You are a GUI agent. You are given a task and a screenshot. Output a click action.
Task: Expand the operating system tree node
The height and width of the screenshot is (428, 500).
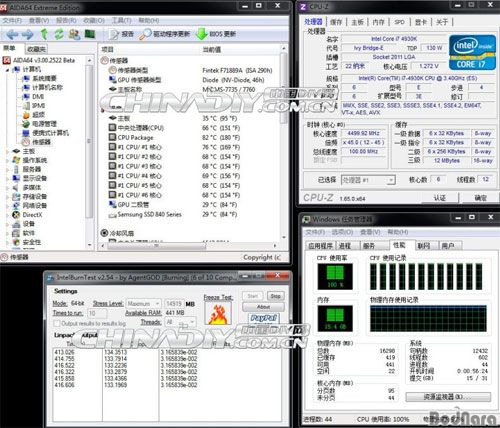click(7, 160)
